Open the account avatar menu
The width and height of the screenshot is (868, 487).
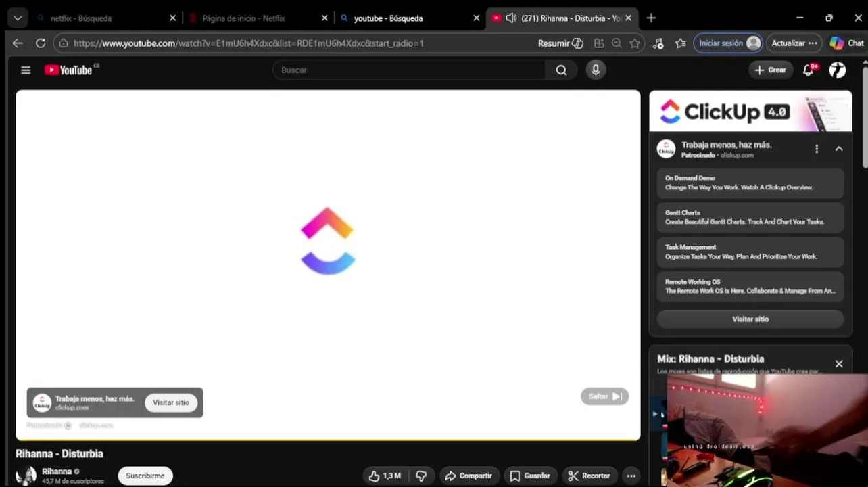838,70
